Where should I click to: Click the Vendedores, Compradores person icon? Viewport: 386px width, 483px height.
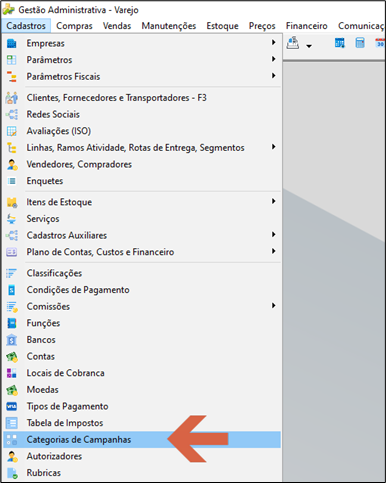(x=12, y=164)
